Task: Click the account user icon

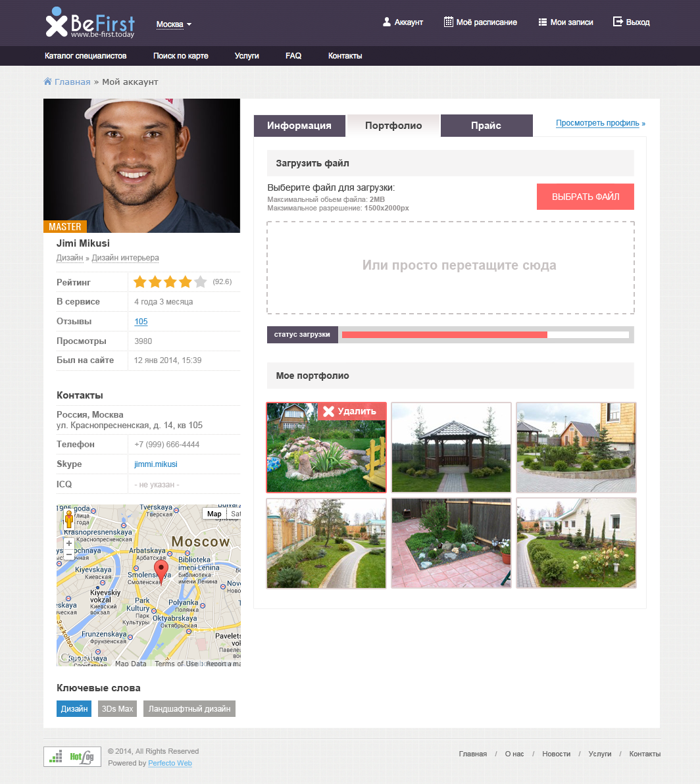Action: [x=386, y=22]
